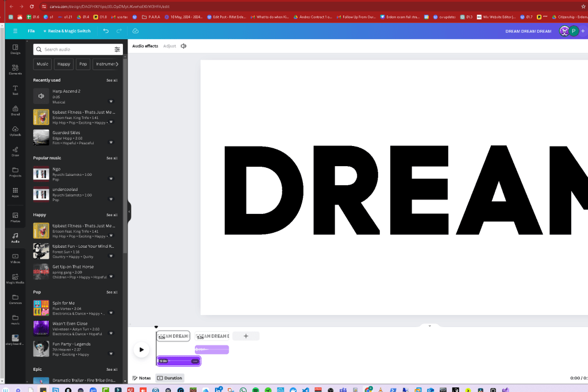The height and width of the screenshot is (392, 588).
Task: Open the Apps panel
Action: coord(15,192)
